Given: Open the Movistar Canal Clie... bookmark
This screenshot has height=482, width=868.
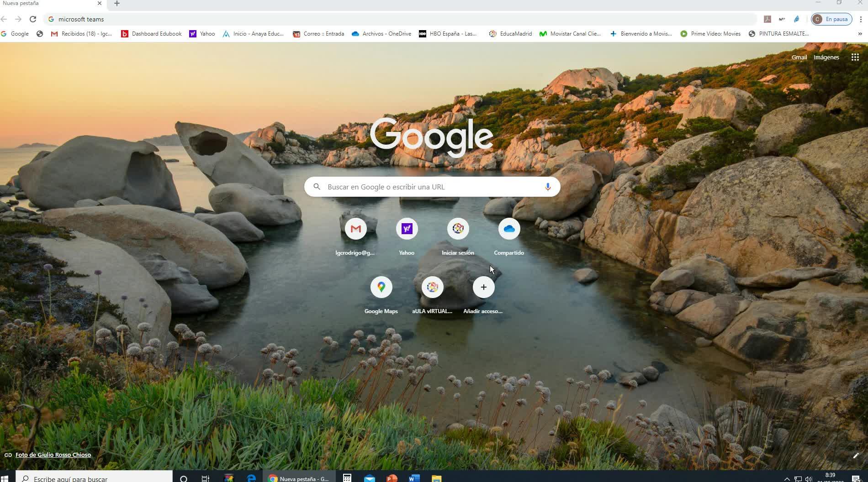Looking at the screenshot, I should pyautogui.click(x=570, y=34).
